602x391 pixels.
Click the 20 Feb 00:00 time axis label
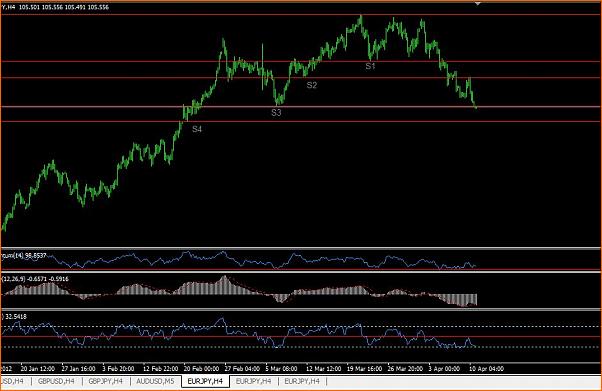pyautogui.click(x=201, y=369)
